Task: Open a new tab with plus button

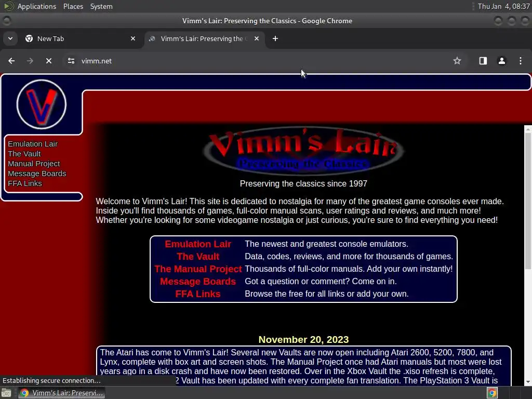Action: tap(275, 38)
